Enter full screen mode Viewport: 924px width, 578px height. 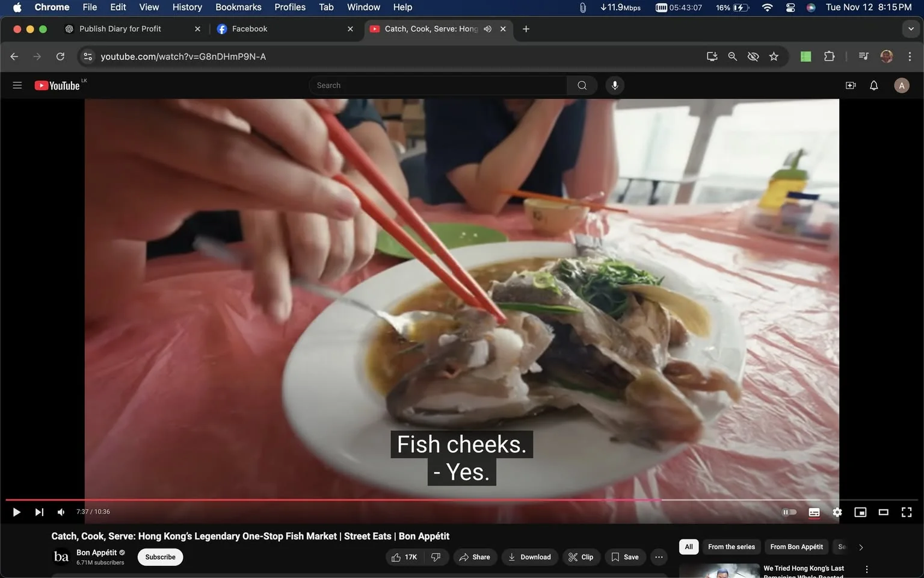tap(907, 512)
